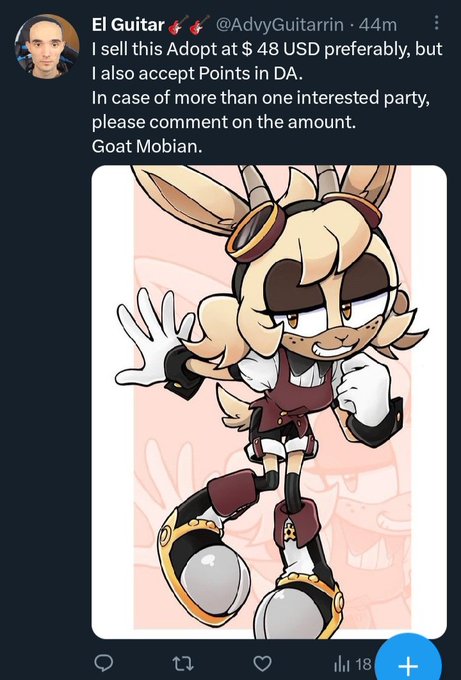This screenshot has height=680, width=461.
Task: Select the 'Goat Mobian.' text line
Action: click(x=147, y=146)
